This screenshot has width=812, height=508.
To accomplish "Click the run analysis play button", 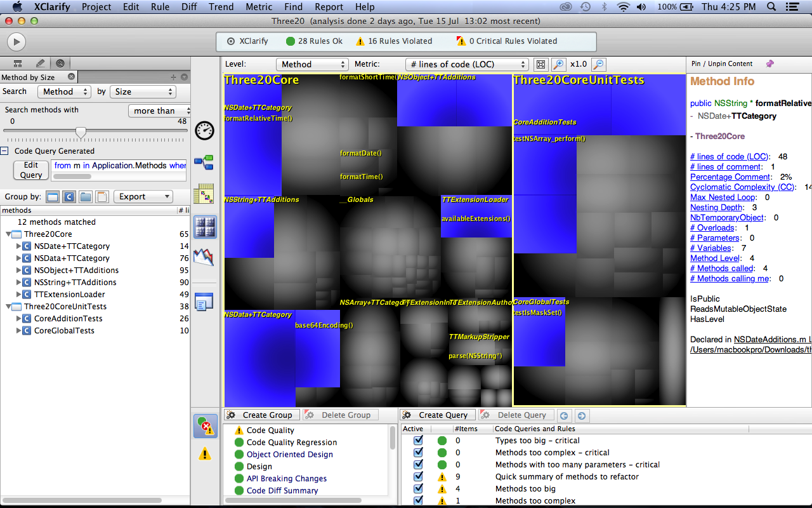I will pos(16,42).
